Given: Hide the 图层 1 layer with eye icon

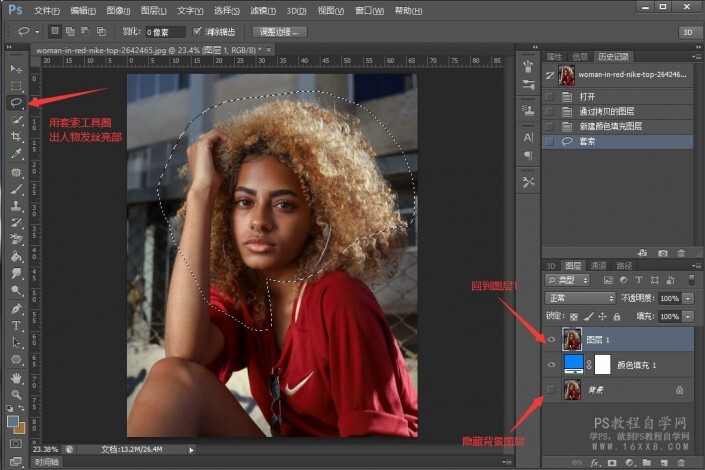Looking at the screenshot, I should (x=551, y=340).
